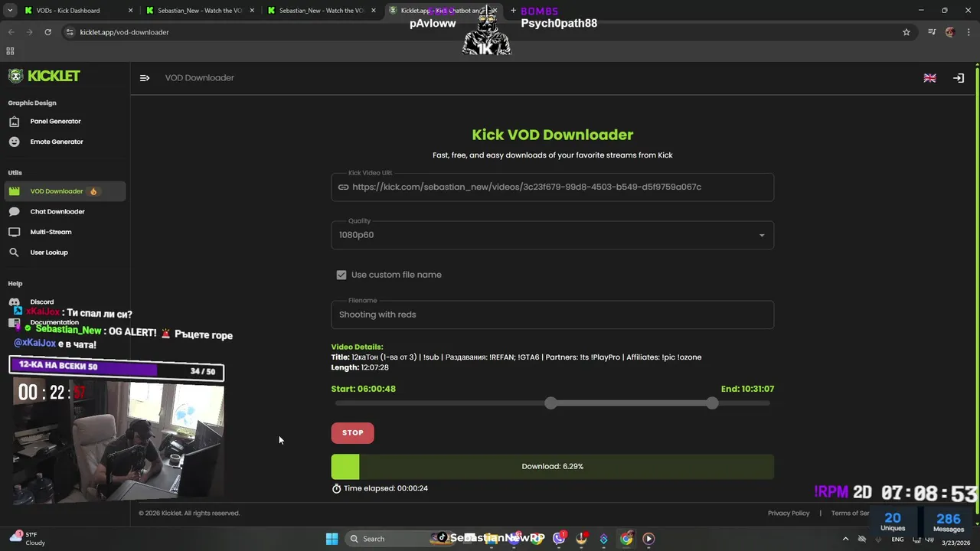Open the User Lookup search tool
The image size is (980, 551).
pyautogui.click(x=65, y=253)
